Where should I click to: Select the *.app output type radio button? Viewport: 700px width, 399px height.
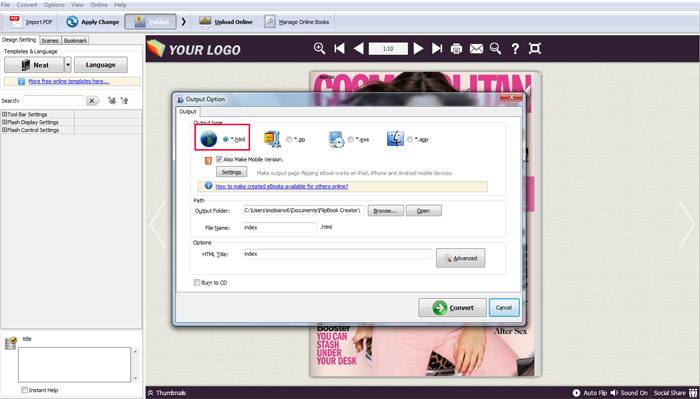(410, 139)
